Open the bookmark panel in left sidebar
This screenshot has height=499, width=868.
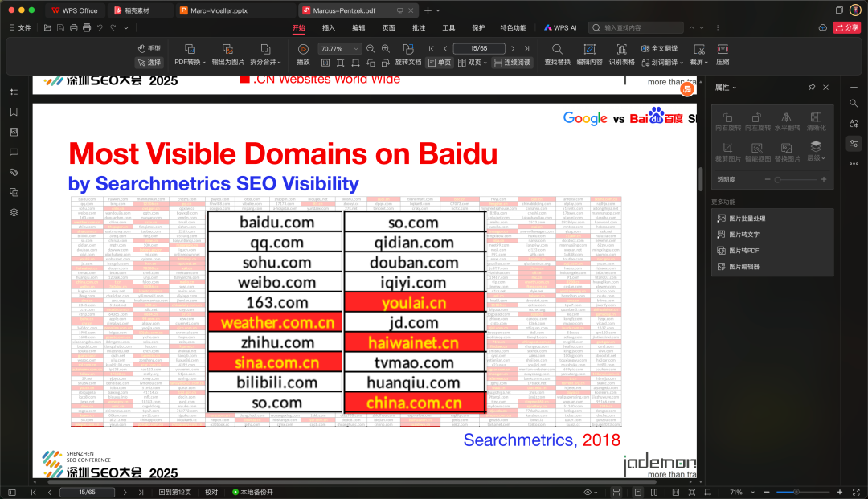(14, 112)
